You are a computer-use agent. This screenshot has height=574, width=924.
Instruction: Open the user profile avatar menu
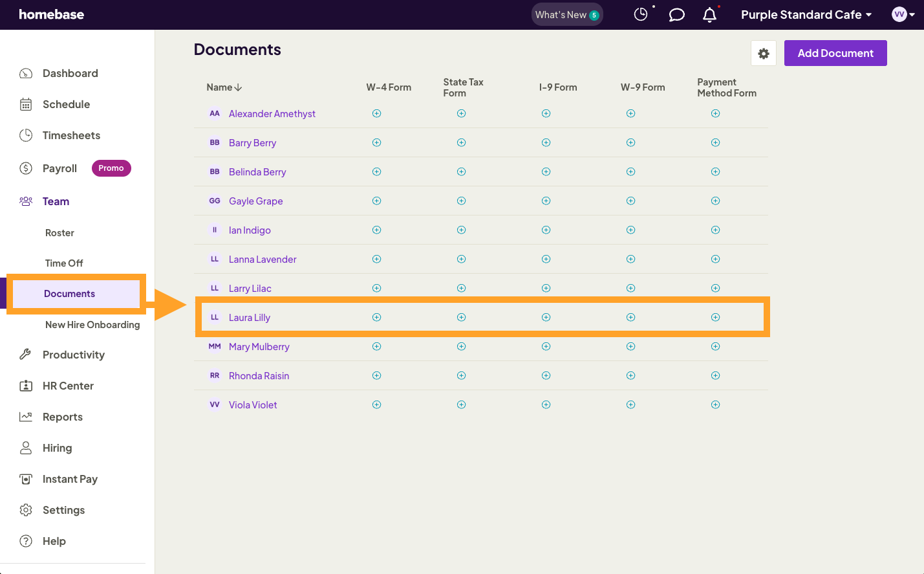point(901,14)
